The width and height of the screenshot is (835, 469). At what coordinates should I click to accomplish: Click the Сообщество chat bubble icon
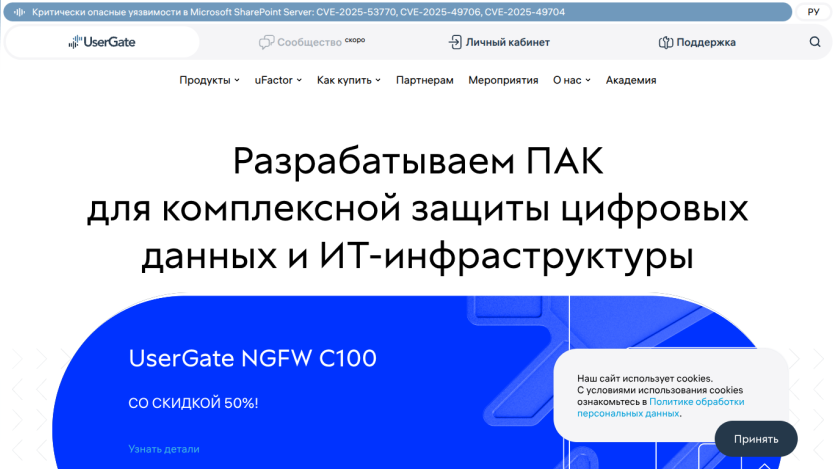point(266,42)
